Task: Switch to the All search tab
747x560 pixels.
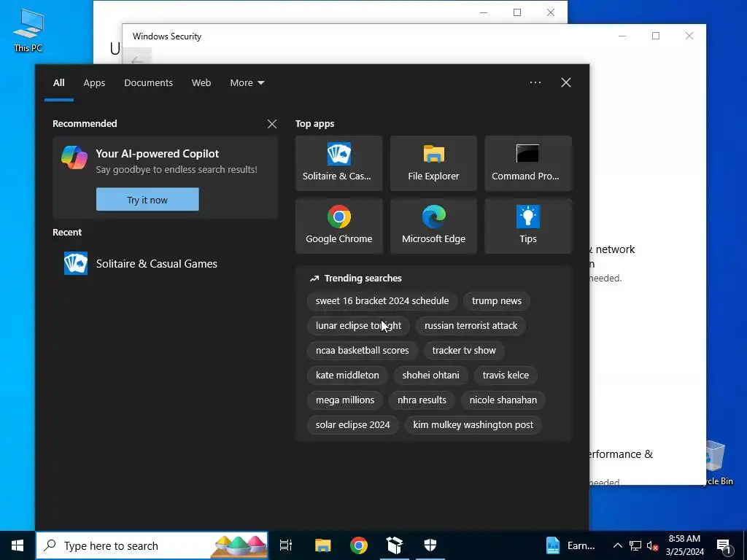Action: (x=58, y=83)
